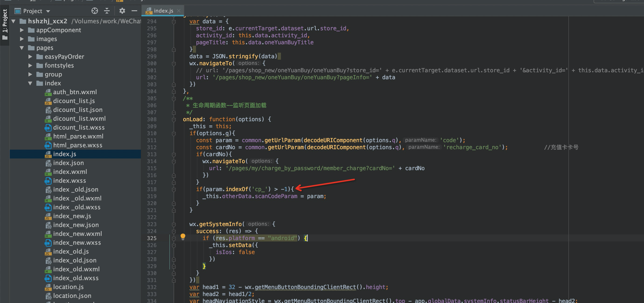This screenshot has width=644, height=303.
Task: Select the index.js editor tab
Action: (x=163, y=11)
